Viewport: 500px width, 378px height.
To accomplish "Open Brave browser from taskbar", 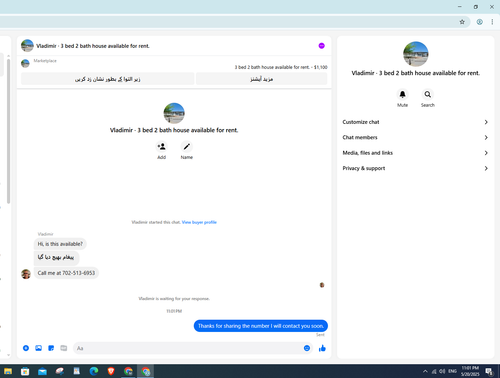I will (x=111, y=371).
